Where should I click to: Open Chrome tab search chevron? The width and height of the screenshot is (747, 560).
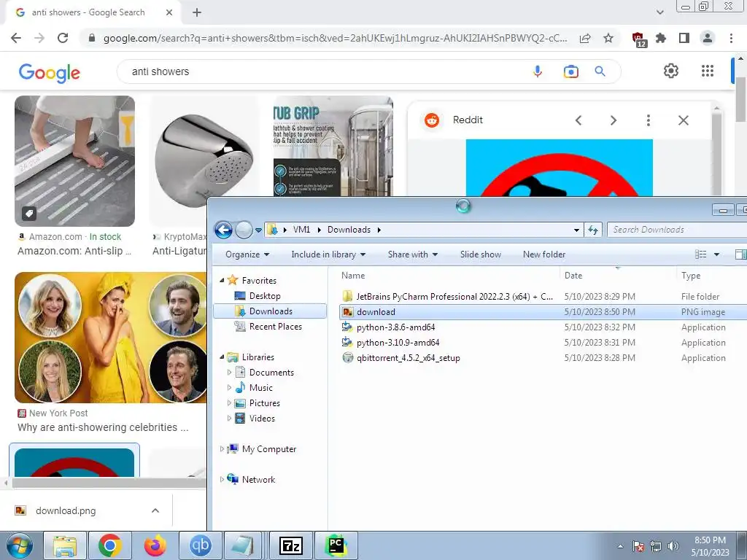pos(659,12)
